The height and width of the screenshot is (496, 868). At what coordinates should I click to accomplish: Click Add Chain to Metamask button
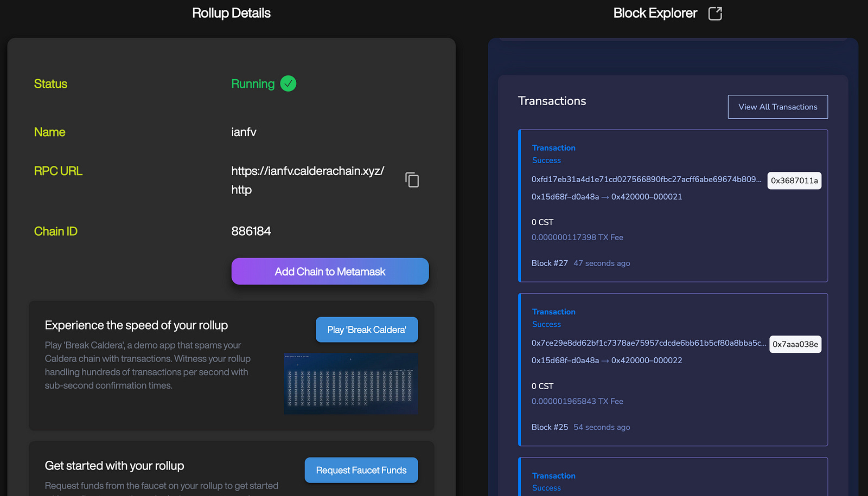coord(330,272)
